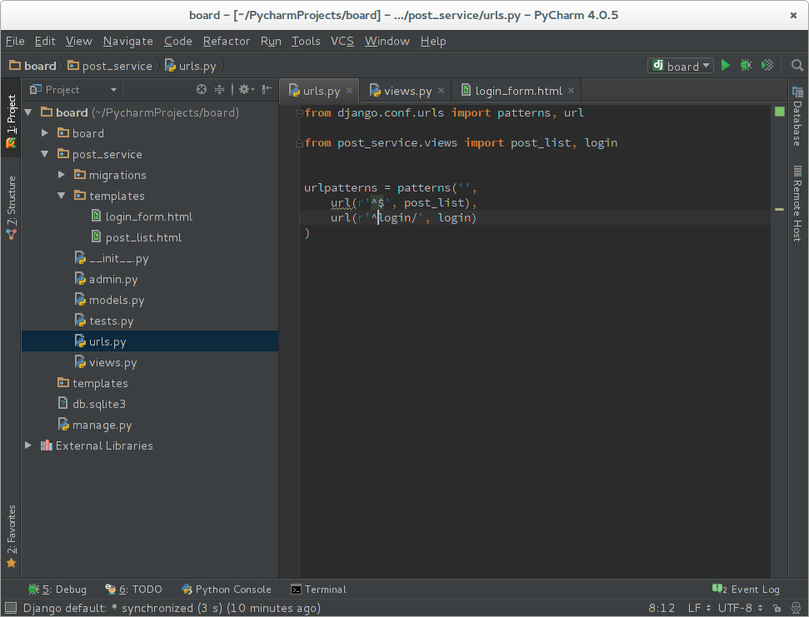This screenshot has width=809, height=617.
Task: Select login_form.html in project tree
Action: [x=149, y=217]
